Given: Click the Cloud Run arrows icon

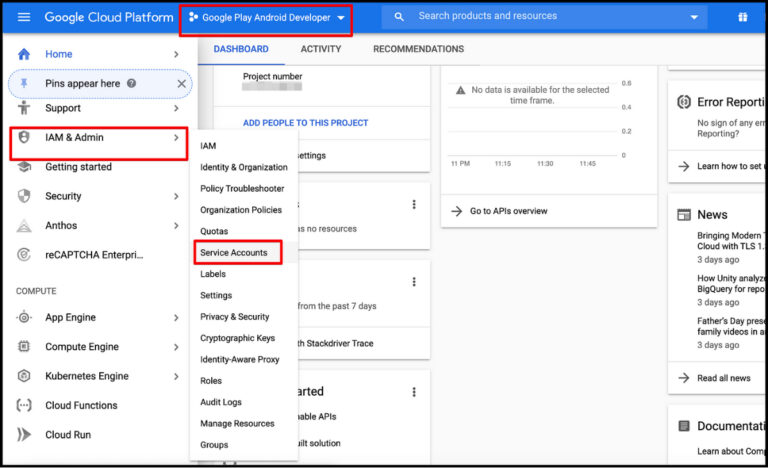Looking at the screenshot, I should coord(24,435).
